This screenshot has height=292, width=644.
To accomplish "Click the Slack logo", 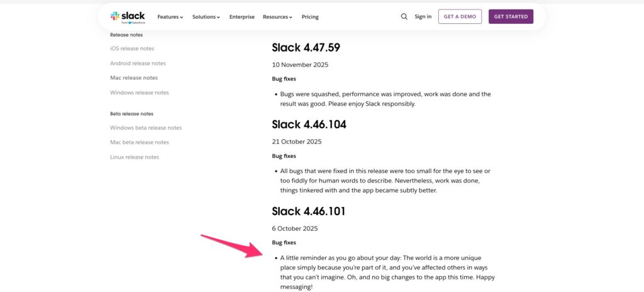I will (x=128, y=17).
